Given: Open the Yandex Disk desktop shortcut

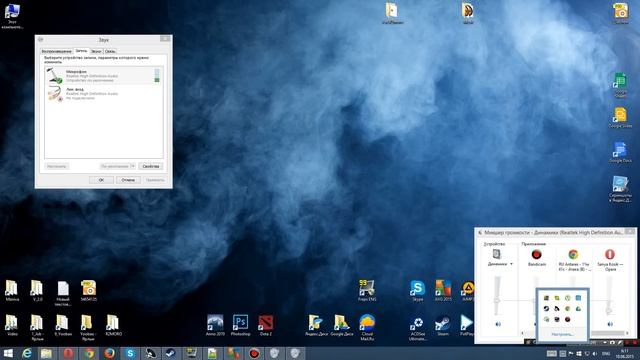Looking at the screenshot, I should (316, 325).
